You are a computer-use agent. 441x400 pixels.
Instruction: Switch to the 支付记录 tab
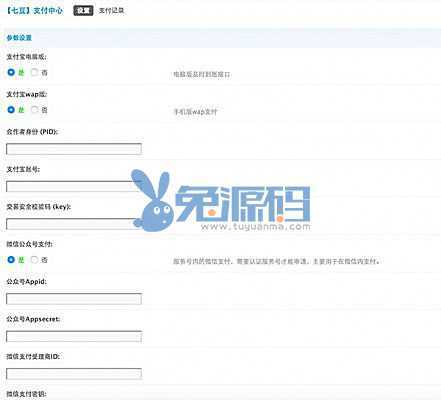tap(112, 11)
